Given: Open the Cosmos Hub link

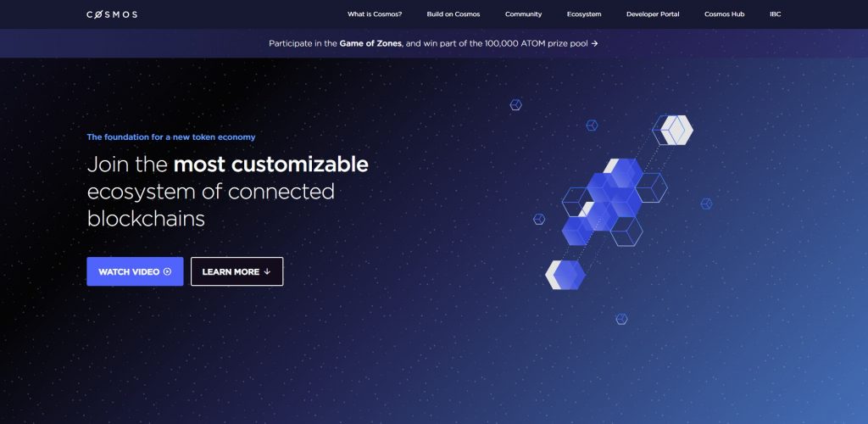Looking at the screenshot, I should 724,14.
